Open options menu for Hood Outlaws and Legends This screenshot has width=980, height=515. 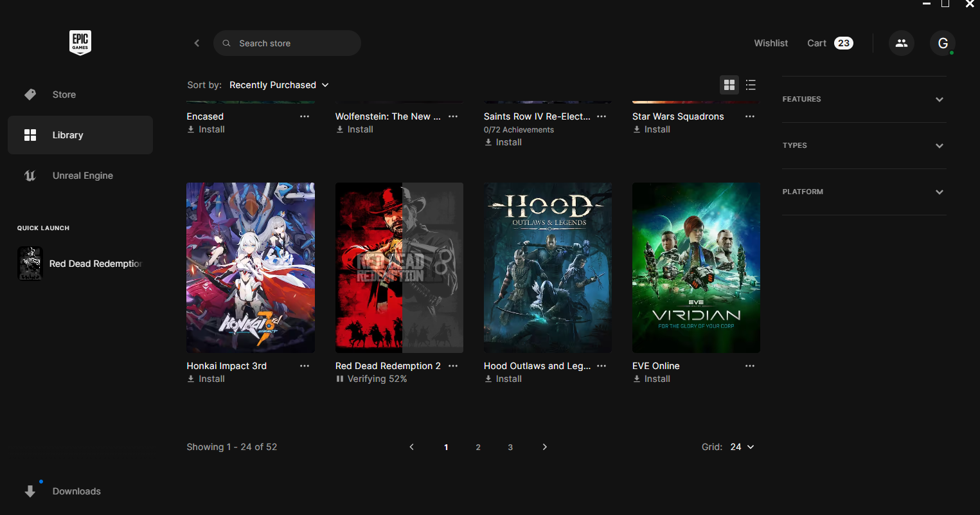point(601,366)
